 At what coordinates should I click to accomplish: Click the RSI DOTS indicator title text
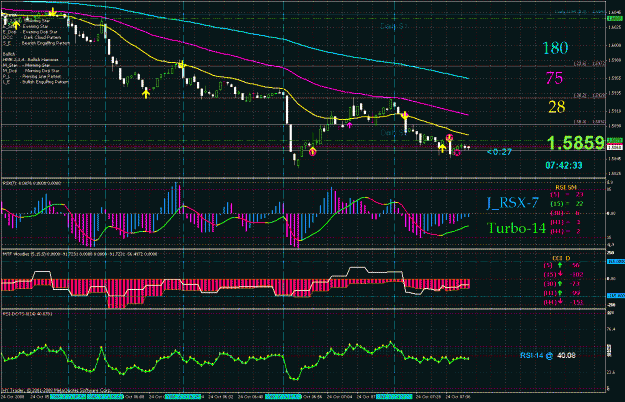click(28, 314)
